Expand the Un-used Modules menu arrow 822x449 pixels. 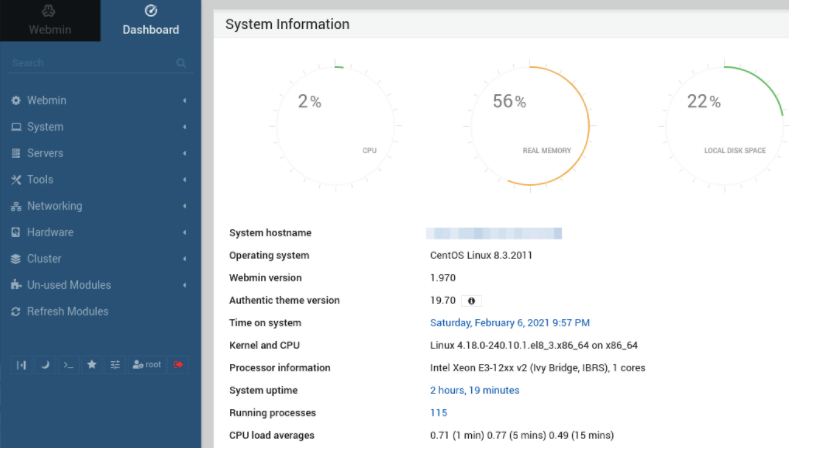click(185, 285)
